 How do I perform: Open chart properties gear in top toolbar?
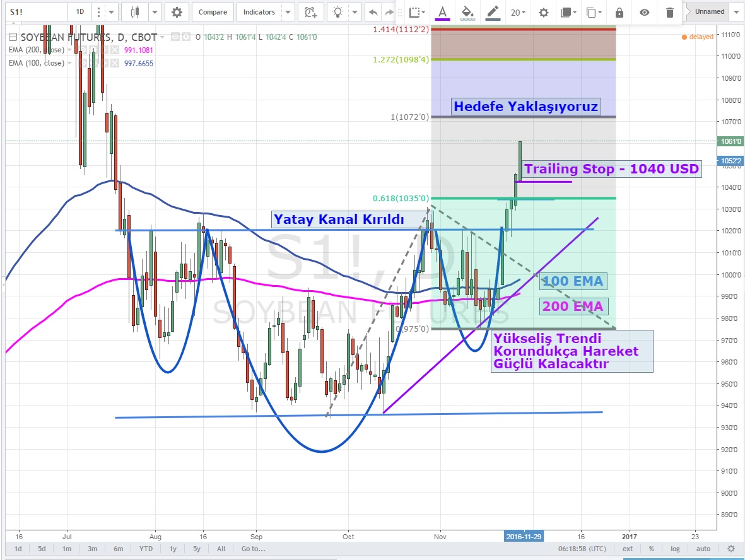(177, 12)
